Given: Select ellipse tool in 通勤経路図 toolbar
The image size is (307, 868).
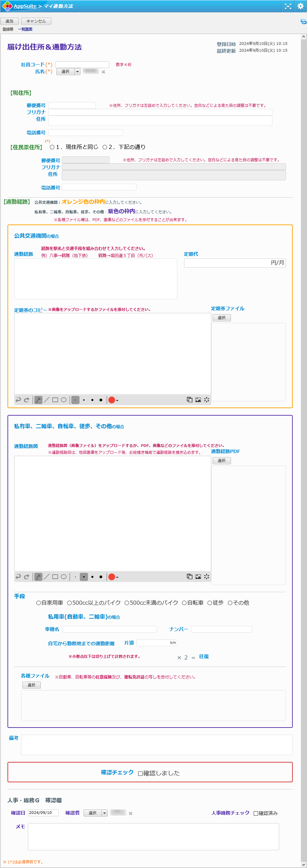Looking at the screenshot, I should [x=64, y=577].
